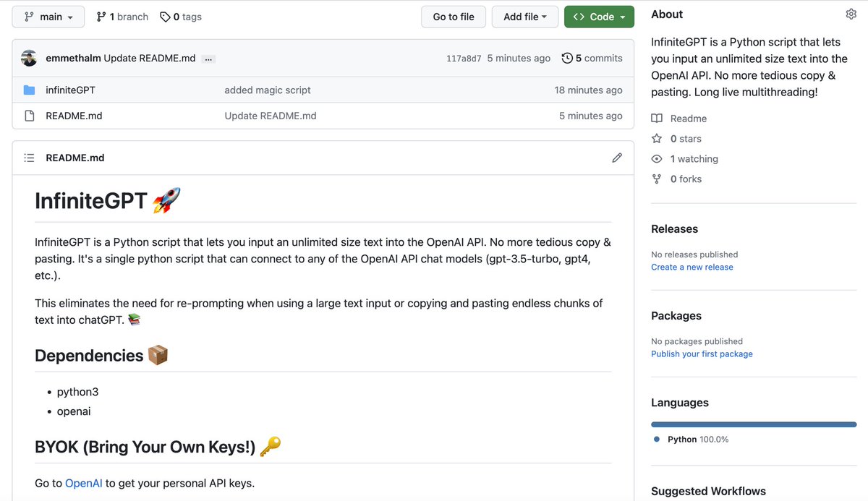Click the branch icon on the main button
868x501 pixels.
tap(29, 17)
